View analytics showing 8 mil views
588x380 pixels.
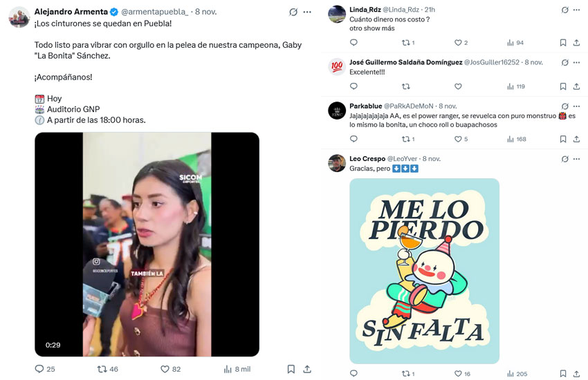pos(228,369)
